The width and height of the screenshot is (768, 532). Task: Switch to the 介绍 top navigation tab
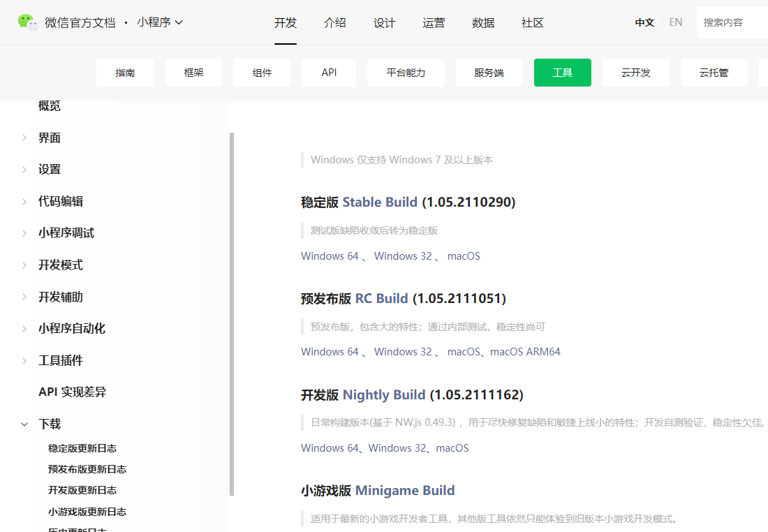(x=335, y=22)
